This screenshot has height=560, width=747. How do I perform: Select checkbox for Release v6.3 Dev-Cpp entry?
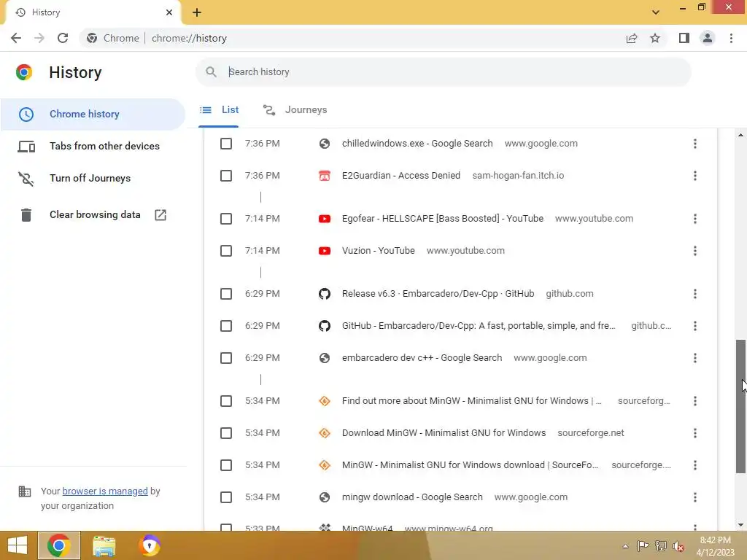point(226,294)
